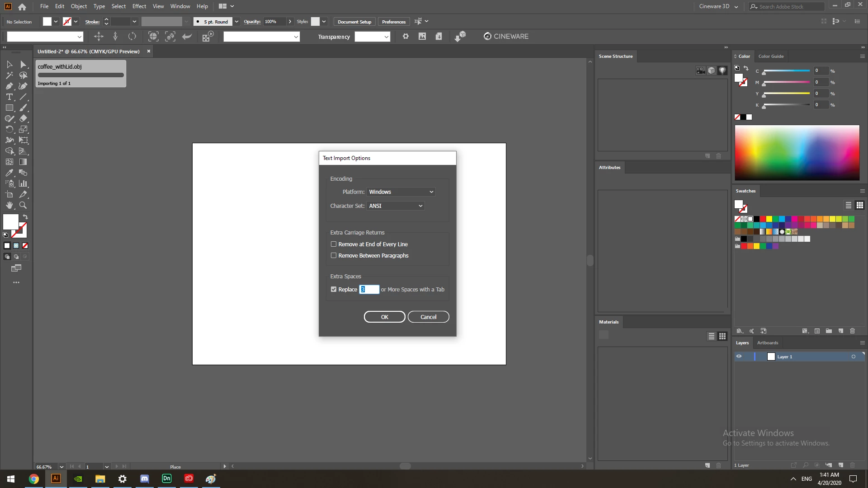Expand the Character Set dropdown
This screenshot has width=868, height=488.
pos(395,206)
